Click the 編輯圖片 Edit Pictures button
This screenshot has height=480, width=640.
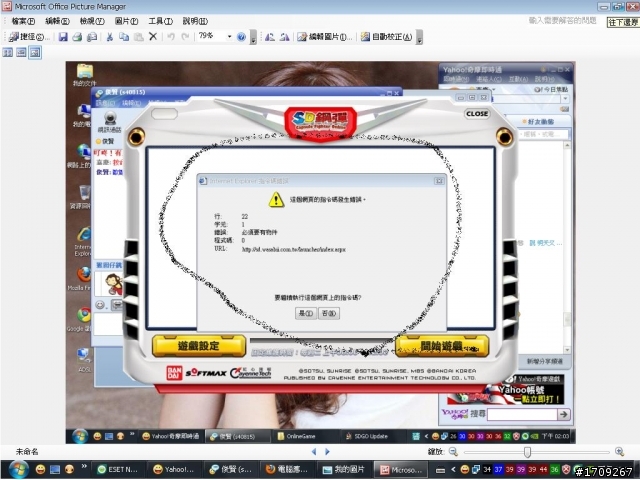click(325, 37)
